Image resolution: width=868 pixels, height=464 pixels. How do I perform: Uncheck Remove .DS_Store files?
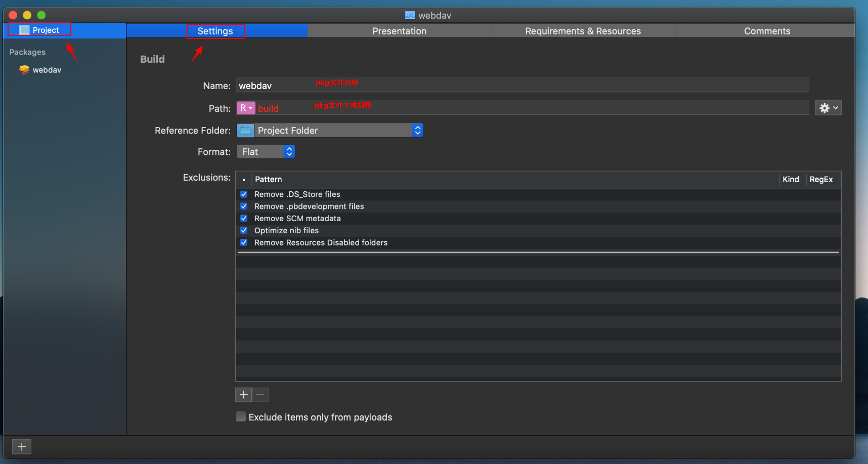(x=244, y=194)
